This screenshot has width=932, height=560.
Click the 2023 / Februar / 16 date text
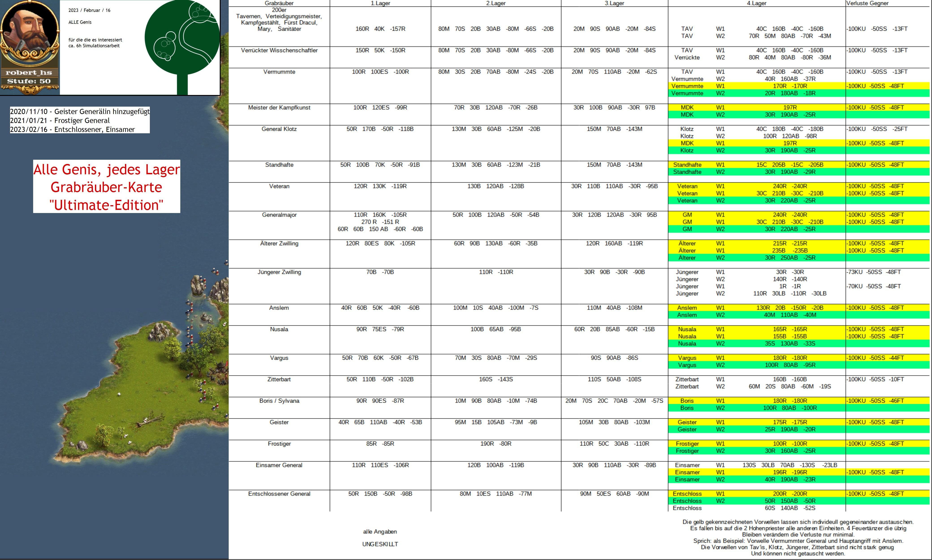point(89,10)
